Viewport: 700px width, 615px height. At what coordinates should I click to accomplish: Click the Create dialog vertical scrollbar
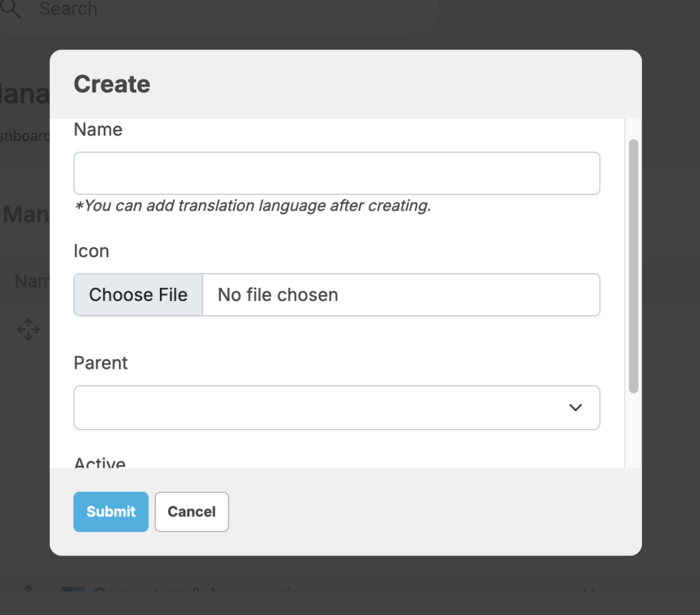pos(633,267)
